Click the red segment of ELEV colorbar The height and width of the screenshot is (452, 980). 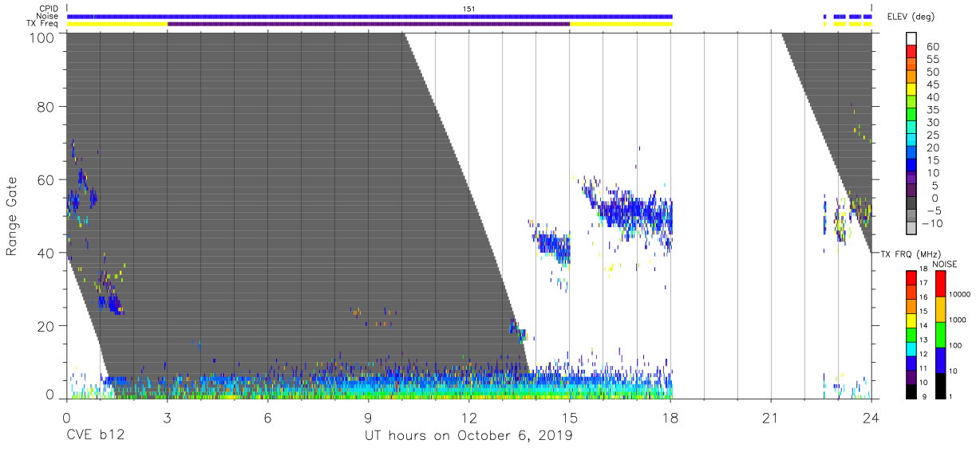click(x=911, y=51)
